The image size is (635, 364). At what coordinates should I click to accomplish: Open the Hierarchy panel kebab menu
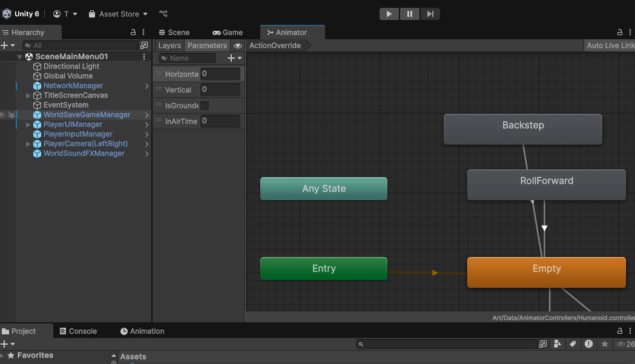143,32
